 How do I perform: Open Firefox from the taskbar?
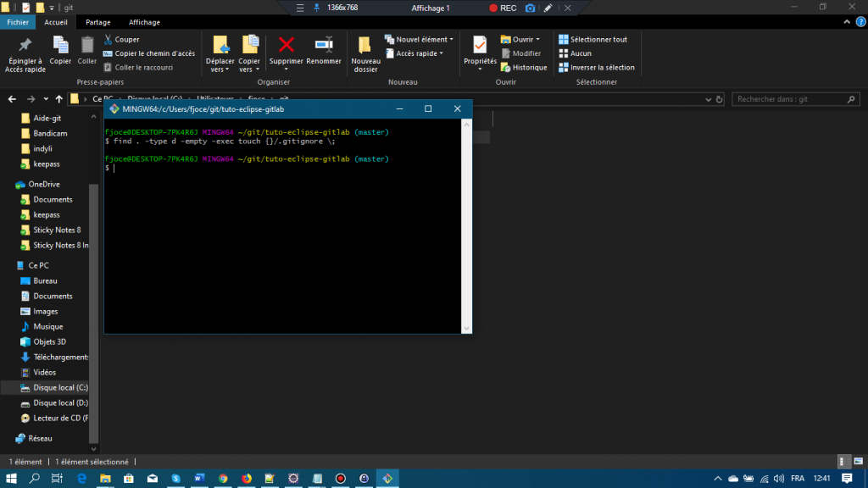247,478
